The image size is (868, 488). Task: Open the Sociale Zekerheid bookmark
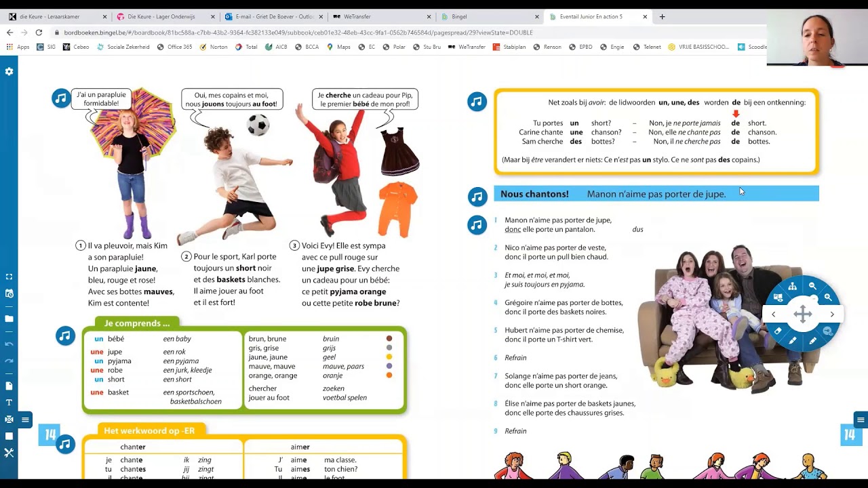(x=123, y=47)
